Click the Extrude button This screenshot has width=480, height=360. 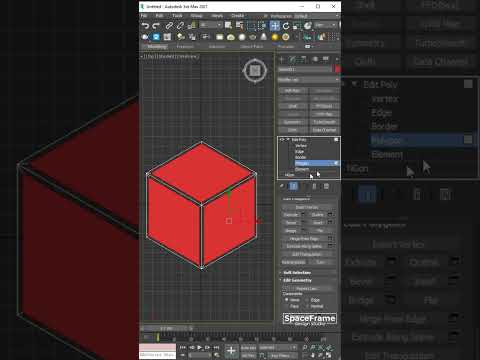[x=291, y=215]
